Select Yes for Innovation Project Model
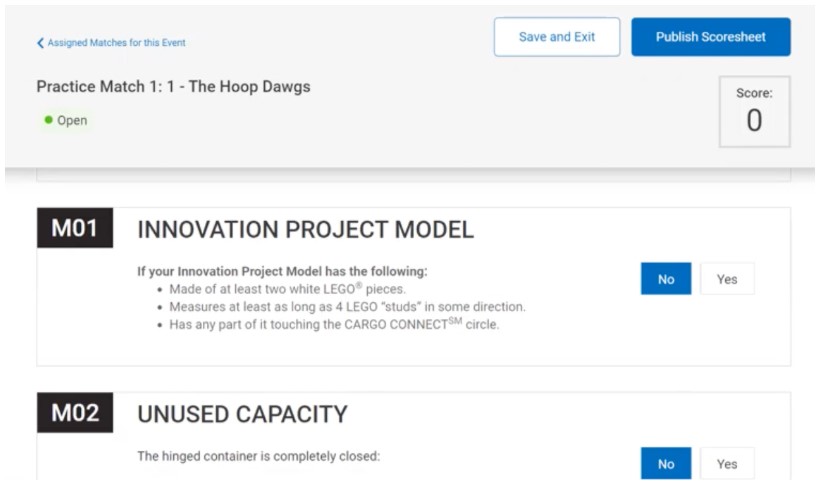This screenshot has height=483, width=819. (727, 279)
